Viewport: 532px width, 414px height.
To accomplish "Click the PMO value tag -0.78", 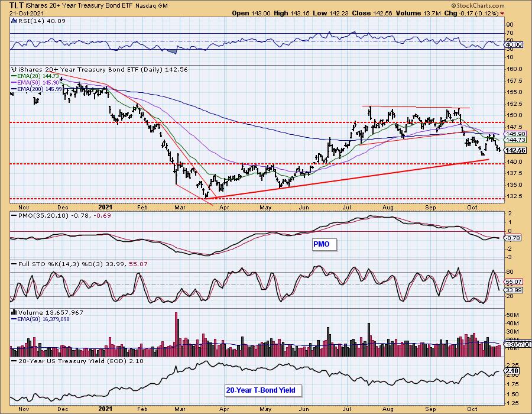I will (x=513, y=238).
